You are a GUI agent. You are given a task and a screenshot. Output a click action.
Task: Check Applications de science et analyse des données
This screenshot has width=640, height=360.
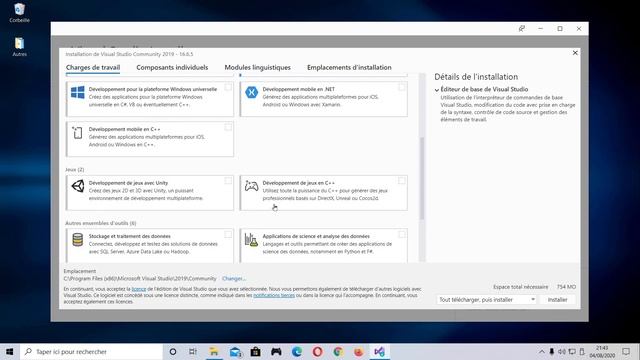(402, 234)
